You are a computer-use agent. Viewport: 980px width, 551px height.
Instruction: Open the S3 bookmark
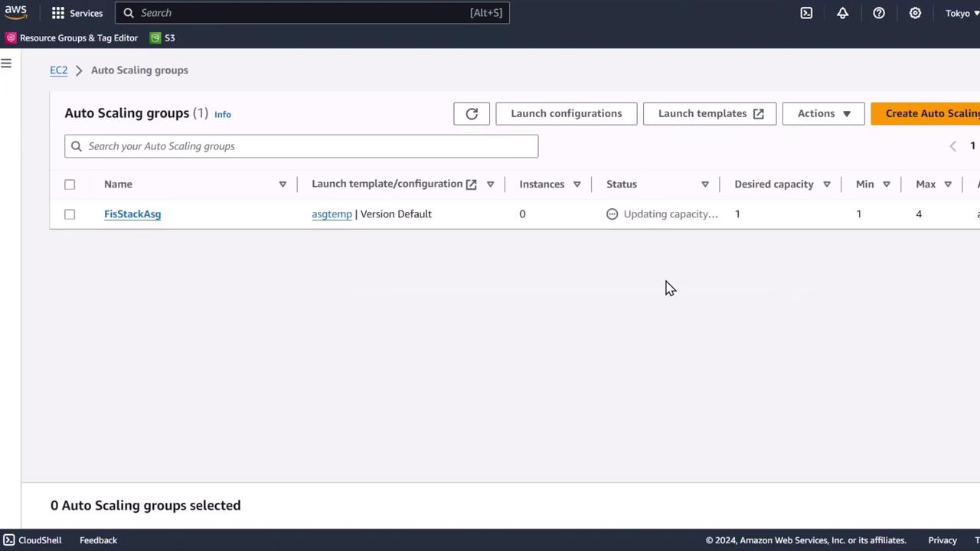point(162,37)
